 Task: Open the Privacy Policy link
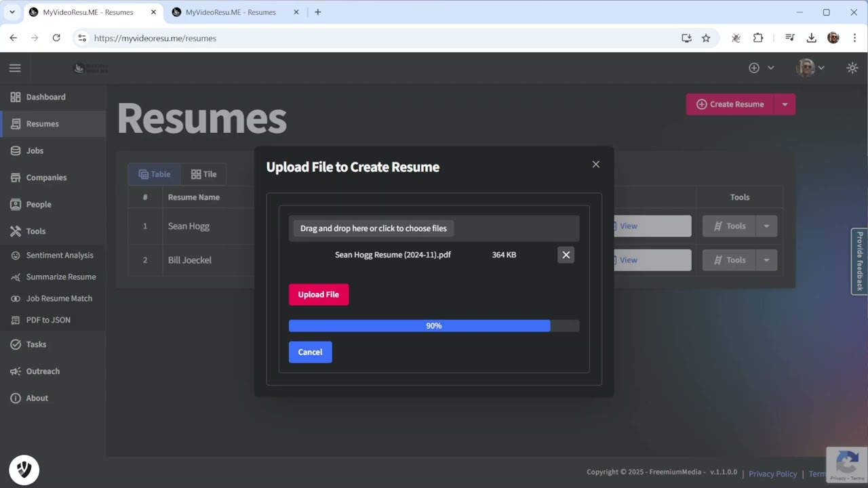[772, 474]
